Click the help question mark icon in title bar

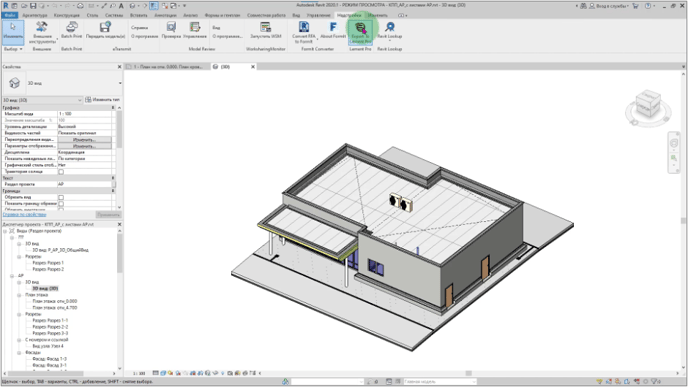click(648, 6)
